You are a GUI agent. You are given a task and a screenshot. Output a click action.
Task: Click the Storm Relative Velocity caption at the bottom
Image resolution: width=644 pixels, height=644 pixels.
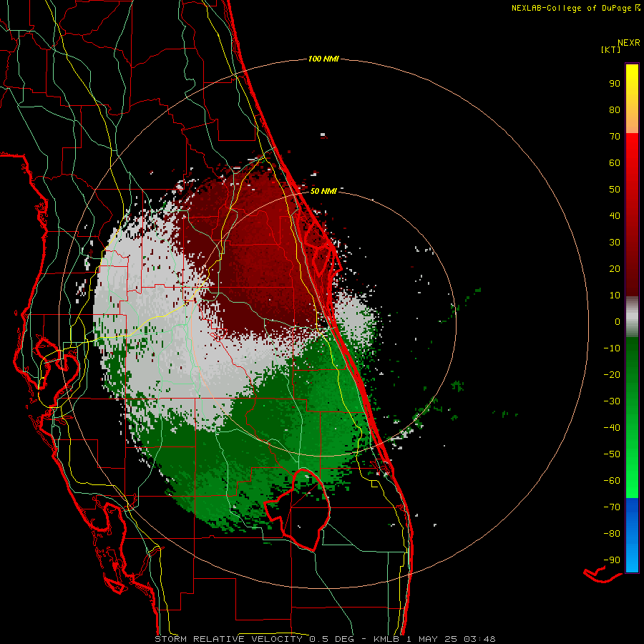click(x=326, y=639)
